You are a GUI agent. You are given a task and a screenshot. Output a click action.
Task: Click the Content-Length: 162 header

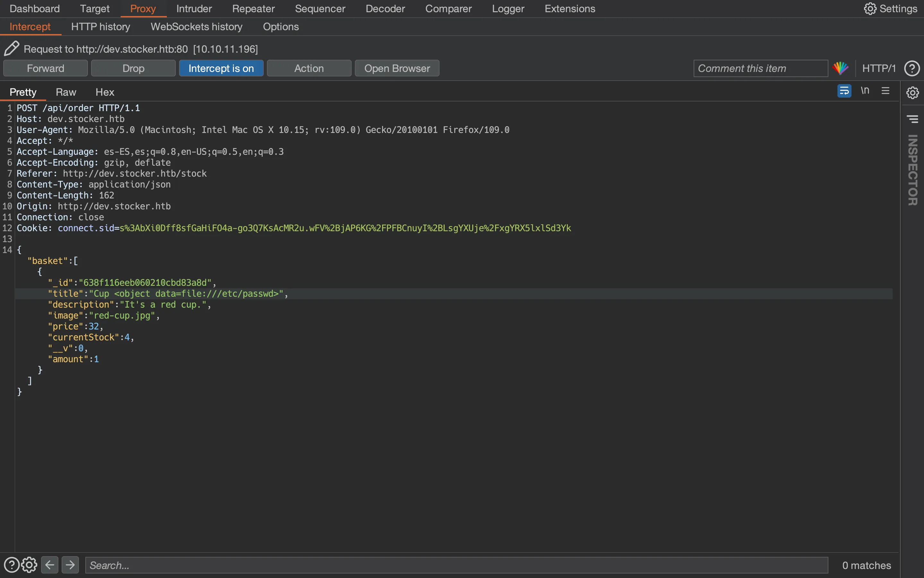(x=65, y=195)
